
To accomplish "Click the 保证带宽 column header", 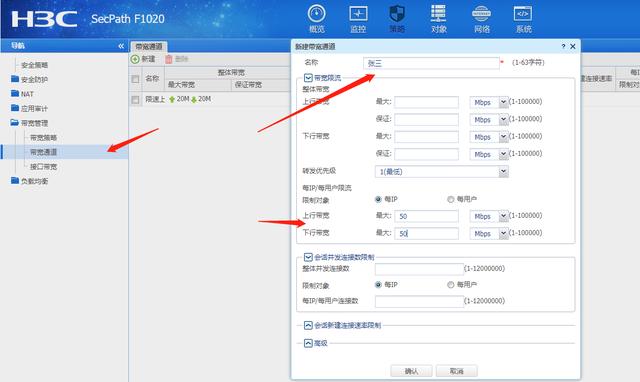I will 248,85.
